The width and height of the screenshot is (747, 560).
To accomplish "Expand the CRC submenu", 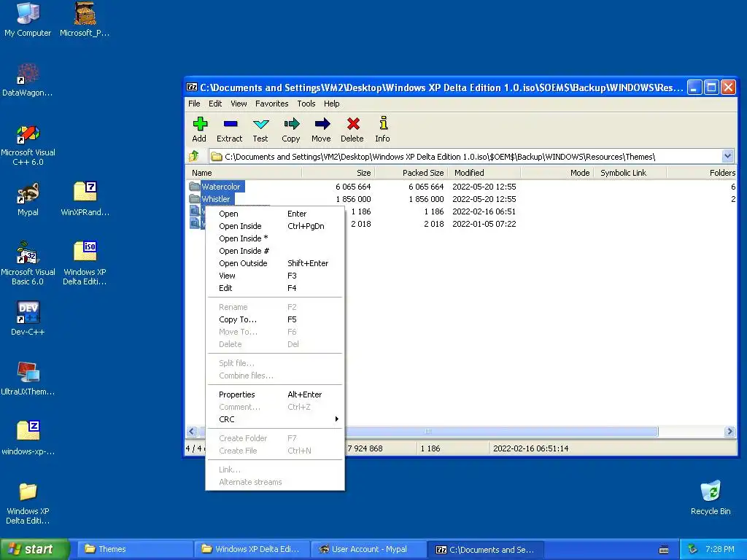I will (275, 419).
